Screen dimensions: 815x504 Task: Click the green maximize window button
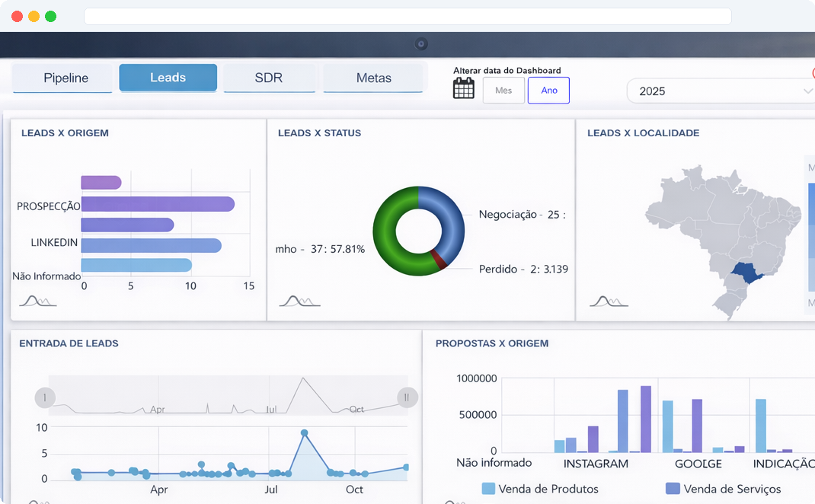pos(50,16)
